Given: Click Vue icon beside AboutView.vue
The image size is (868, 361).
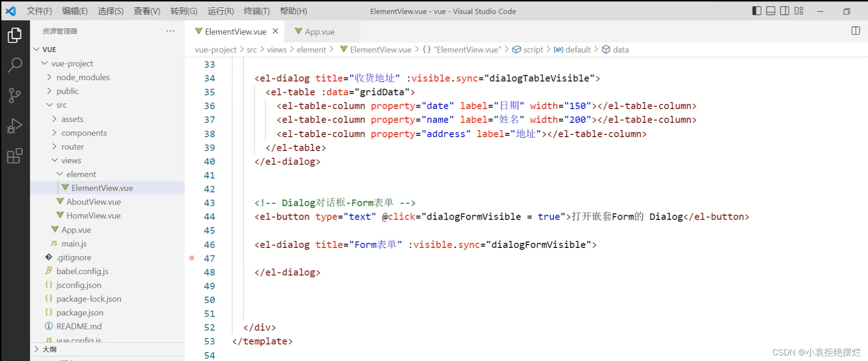Looking at the screenshot, I should [x=60, y=201].
